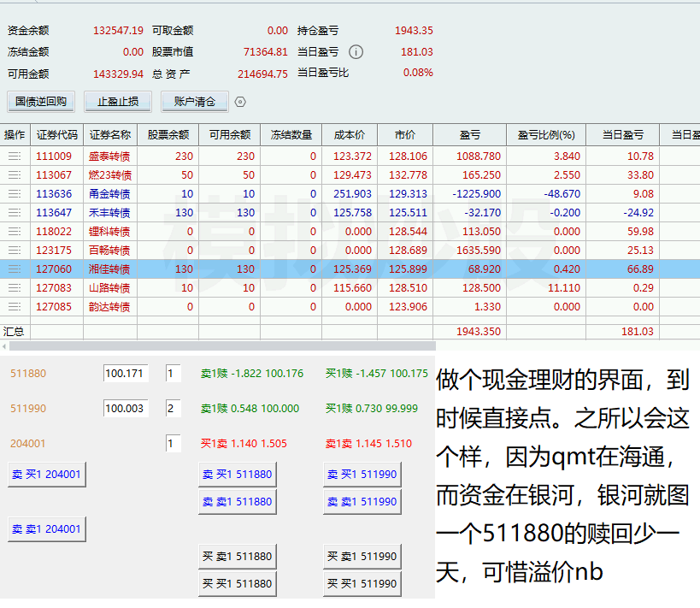The image size is (700, 608).
Task: Click the operation icon in the 禾丰转债 row
Action: coord(15,213)
